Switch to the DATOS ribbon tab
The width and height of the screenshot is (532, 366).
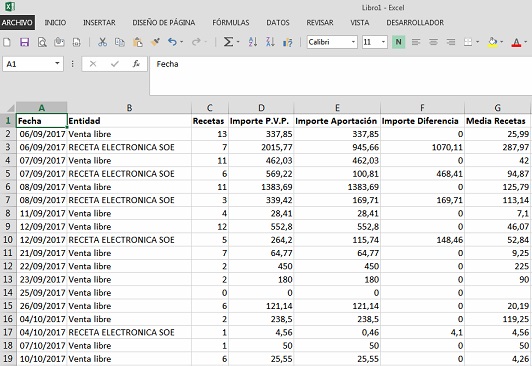[278, 23]
